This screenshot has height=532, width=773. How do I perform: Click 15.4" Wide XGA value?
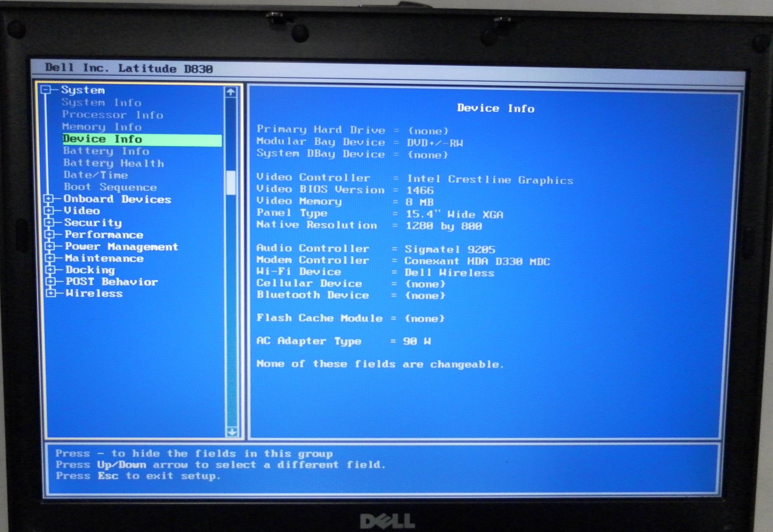[x=454, y=214]
